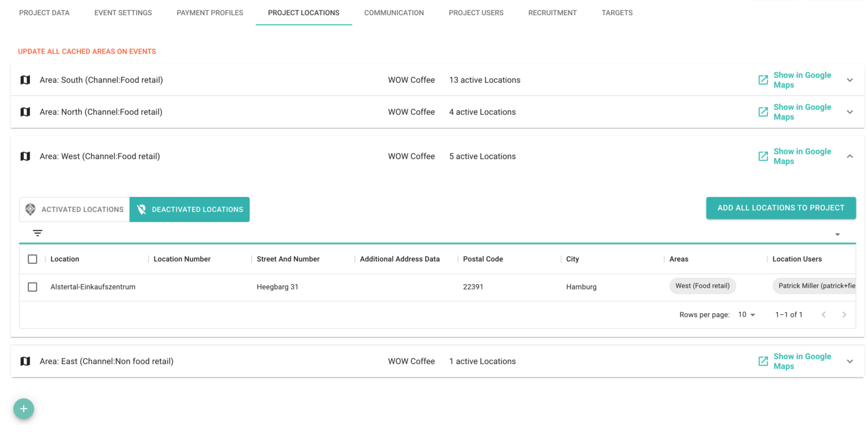
Task: Open the Communication tab
Action: (x=393, y=13)
